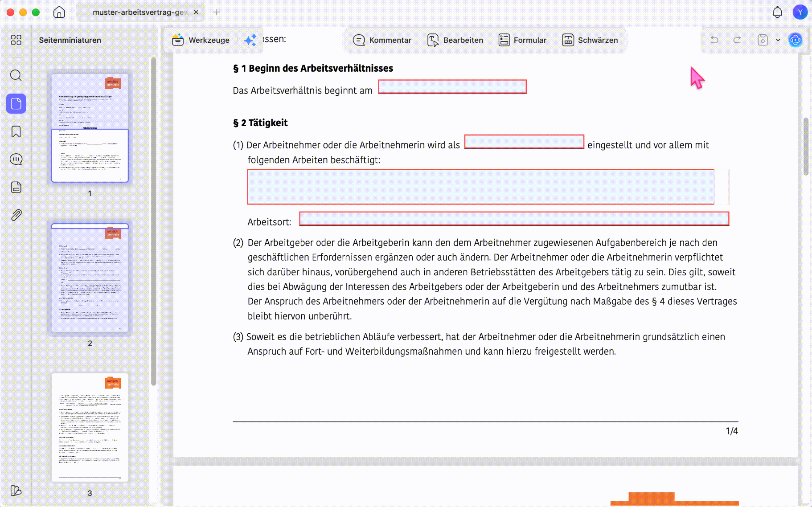Click the save document icon

763,40
